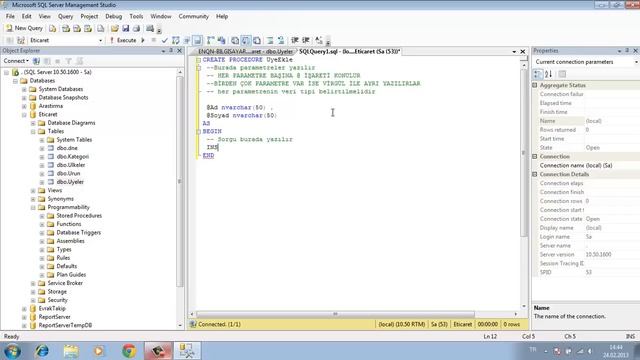Collapse the CREATE PROCEDURE code block

coord(198,60)
